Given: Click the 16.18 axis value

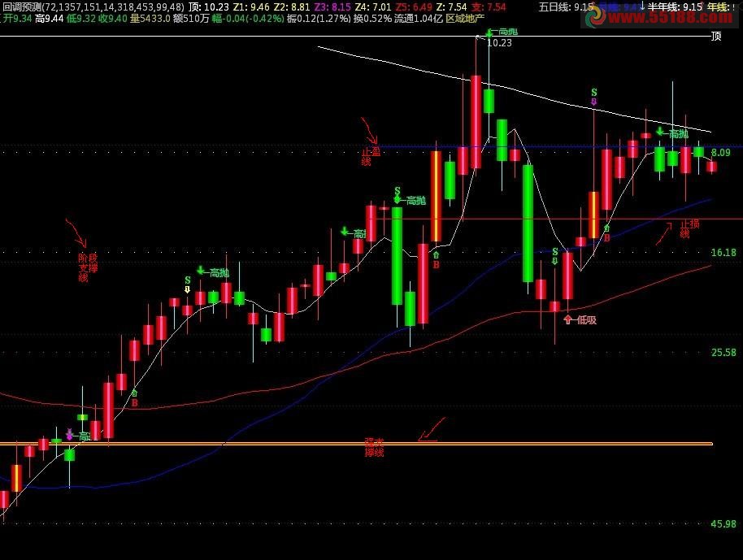Looking at the screenshot, I should [x=723, y=253].
